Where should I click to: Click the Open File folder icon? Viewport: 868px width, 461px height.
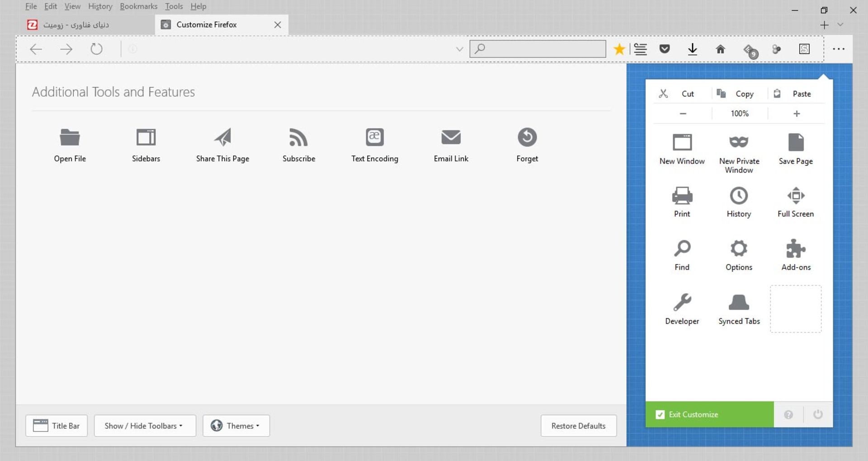70,137
